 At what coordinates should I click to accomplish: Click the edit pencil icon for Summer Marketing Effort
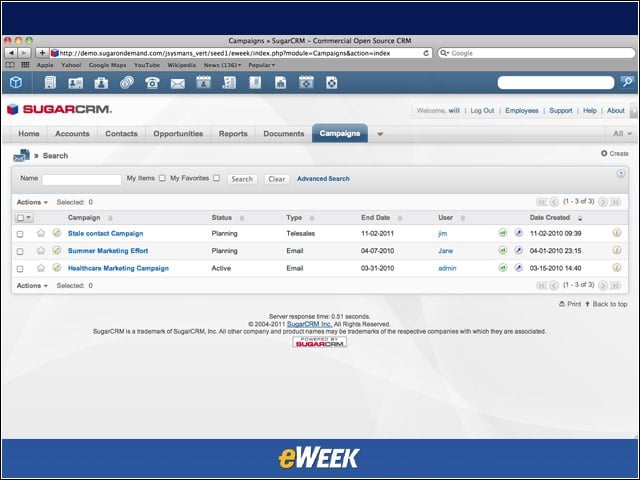tap(57, 250)
